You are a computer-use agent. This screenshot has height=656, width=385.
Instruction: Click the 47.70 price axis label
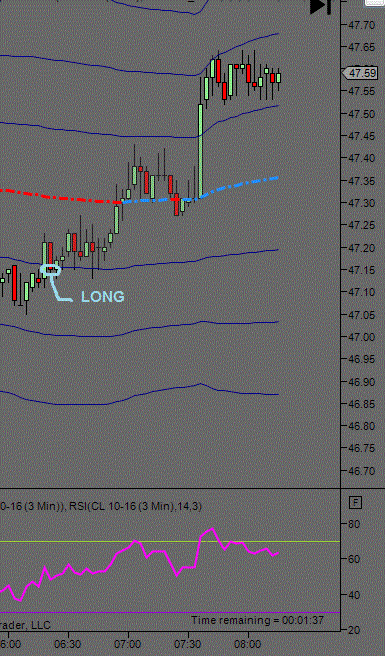click(x=361, y=25)
